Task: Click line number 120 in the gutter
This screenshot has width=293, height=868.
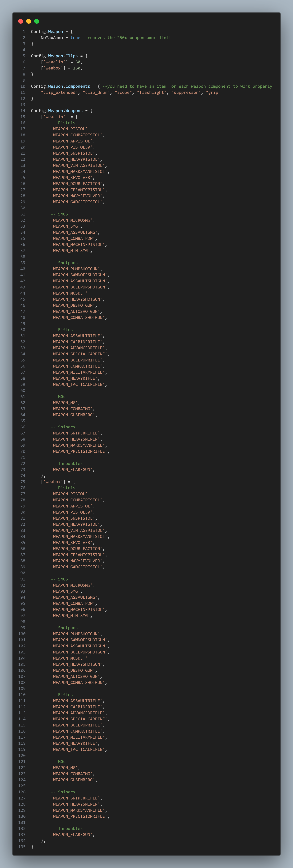Action: click(x=22, y=755)
